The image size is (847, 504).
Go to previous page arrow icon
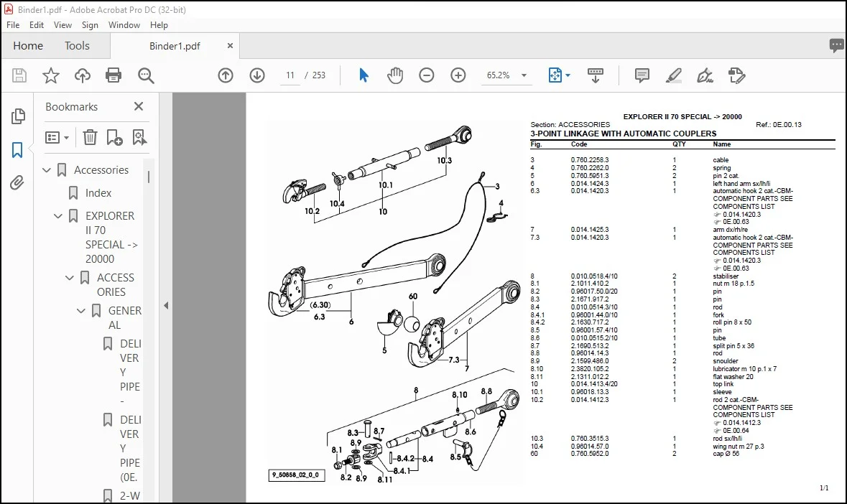(226, 75)
